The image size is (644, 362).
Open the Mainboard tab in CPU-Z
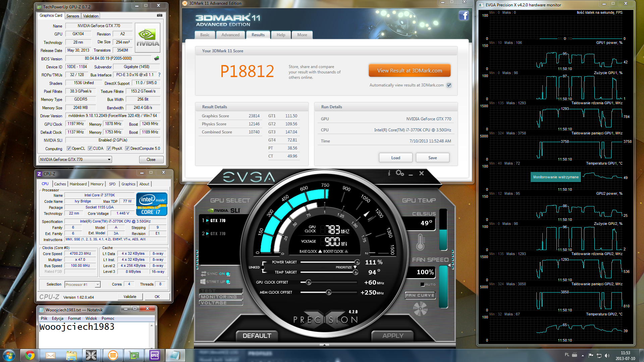point(78,184)
